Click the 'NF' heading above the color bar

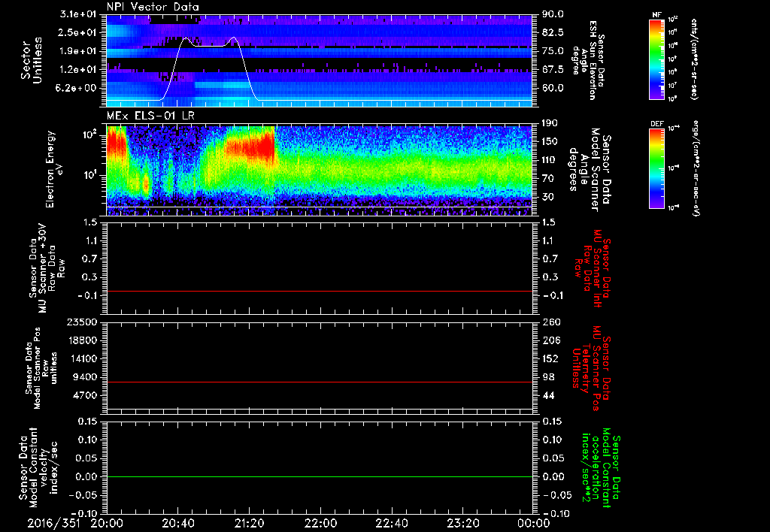656,15
